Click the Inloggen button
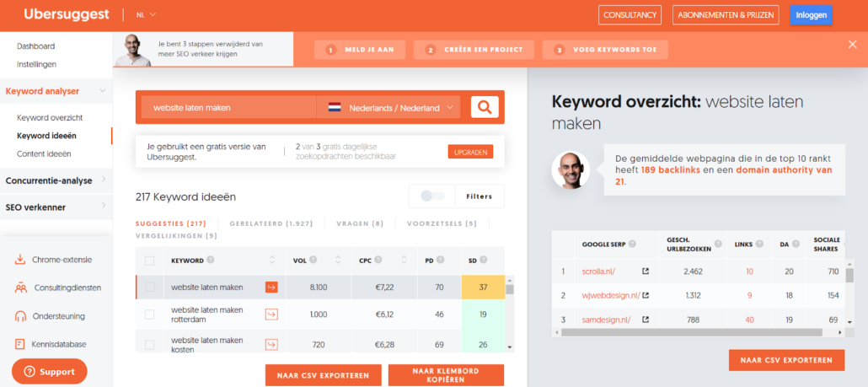868x387 pixels. tap(811, 15)
